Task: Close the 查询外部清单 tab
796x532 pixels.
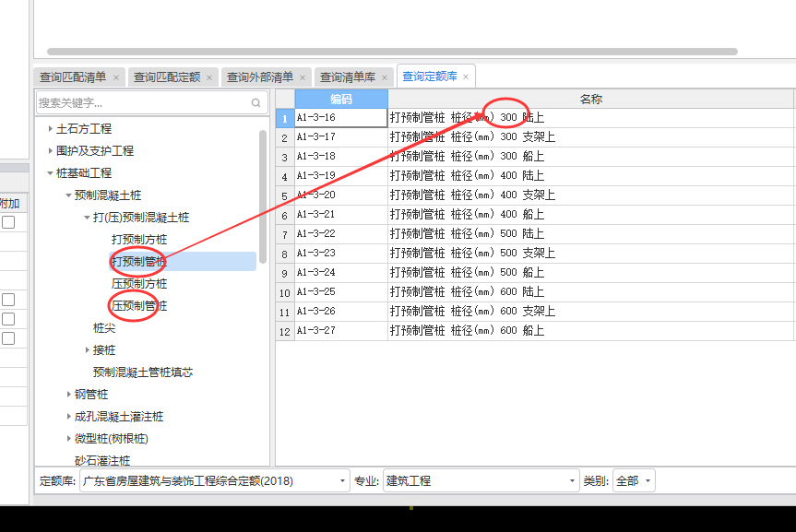Action: point(303,77)
